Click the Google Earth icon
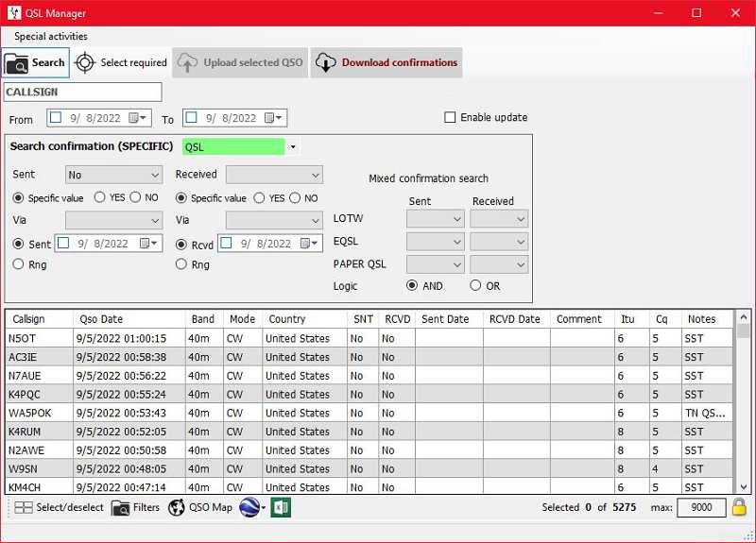This screenshot has width=756, height=543. (x=249, y=507)
